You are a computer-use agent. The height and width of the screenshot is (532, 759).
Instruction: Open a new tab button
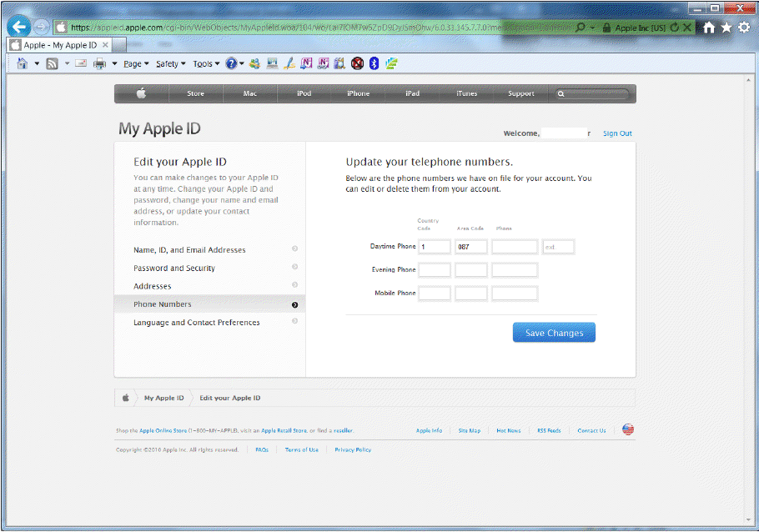coord(119,45)
